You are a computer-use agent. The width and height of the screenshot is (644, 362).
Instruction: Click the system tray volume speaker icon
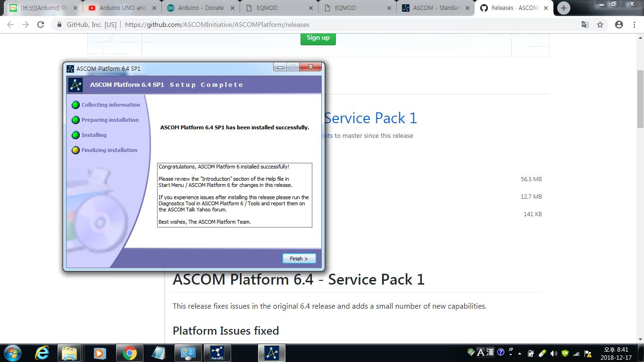click(x=554, y=354)
